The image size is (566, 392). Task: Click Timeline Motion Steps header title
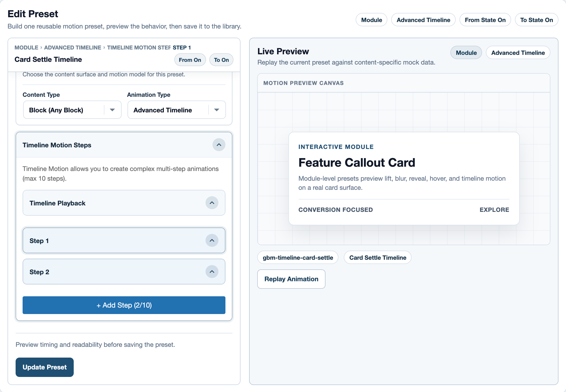[57, 145]
